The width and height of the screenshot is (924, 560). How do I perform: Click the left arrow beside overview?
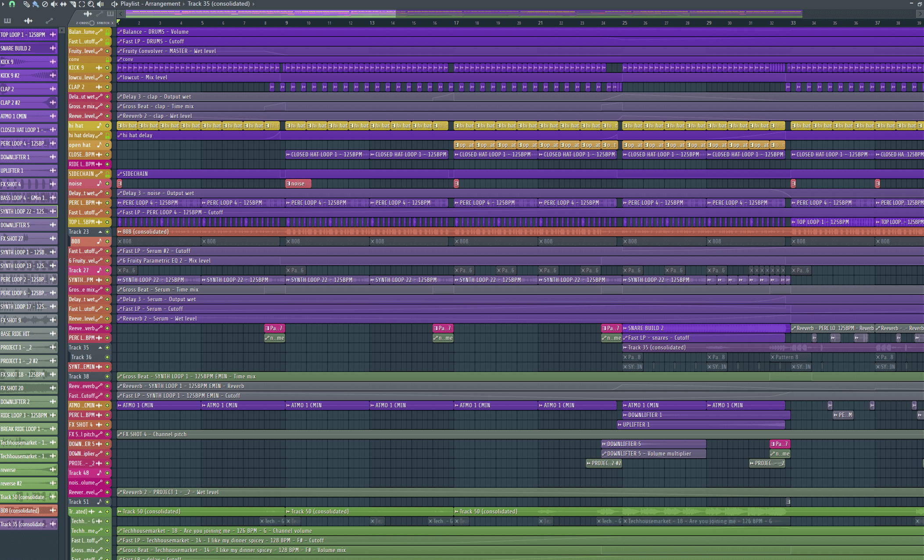click(x=121, y=14)
